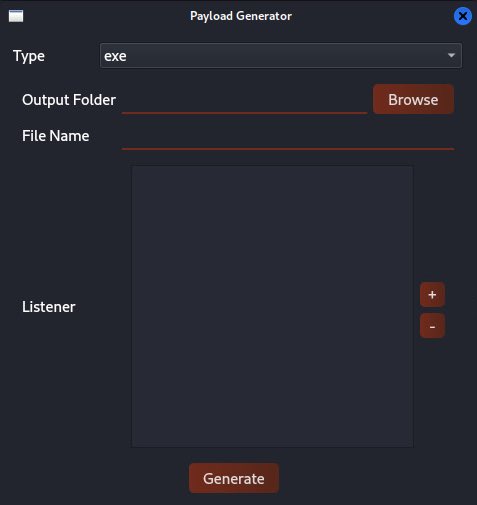Screen dimensions: 477x505
Task: Focus the File Name input field
Action: click(x=288, y=136)
